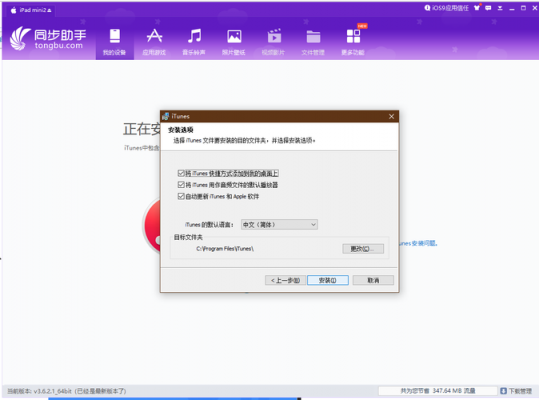Toggle add iTunes shortcut to desktop checkbox
Viewport: 539px width, 400px height.
(181, 173)
